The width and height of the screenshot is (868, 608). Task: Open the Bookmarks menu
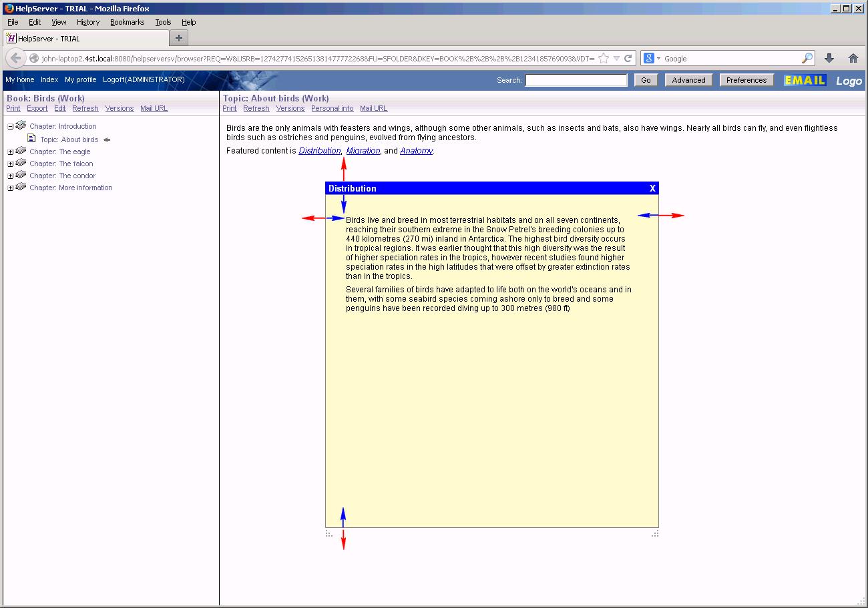(x=127, y=21)
